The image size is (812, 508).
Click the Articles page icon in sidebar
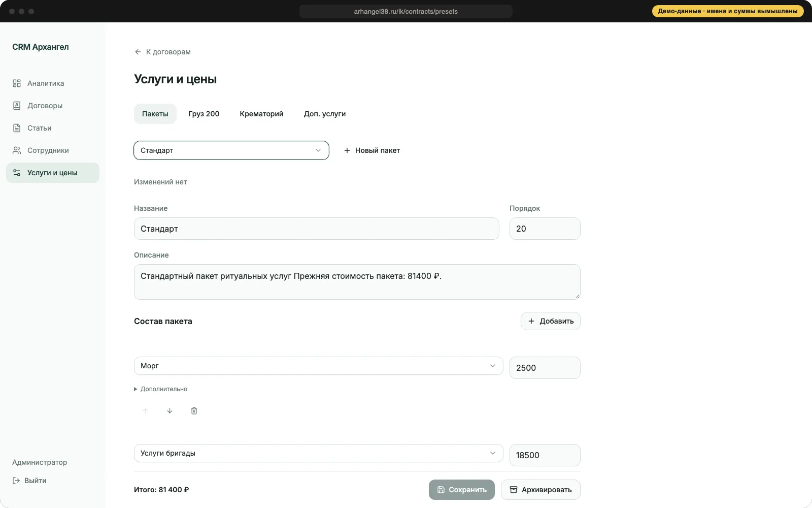tap(17, 128)
